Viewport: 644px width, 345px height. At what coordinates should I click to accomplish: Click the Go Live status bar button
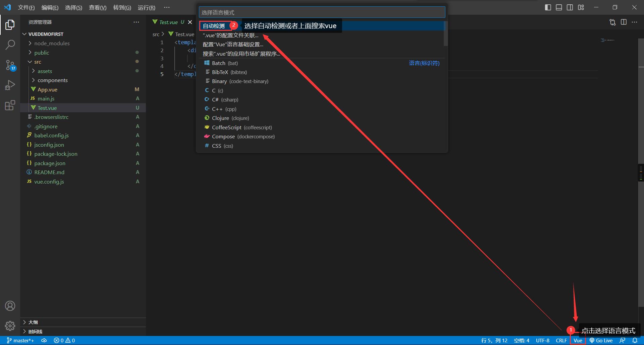601,340
